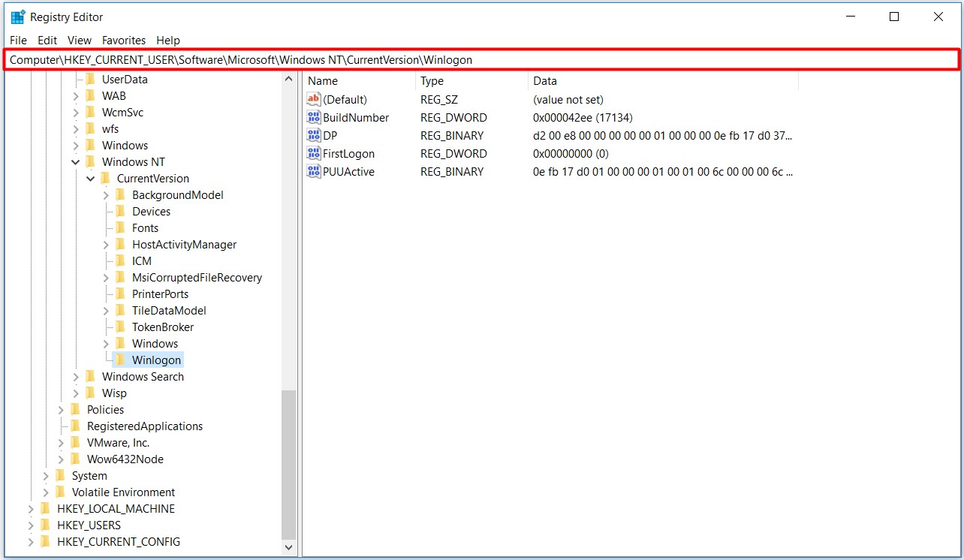Click the (value not set) data cell

568,99
